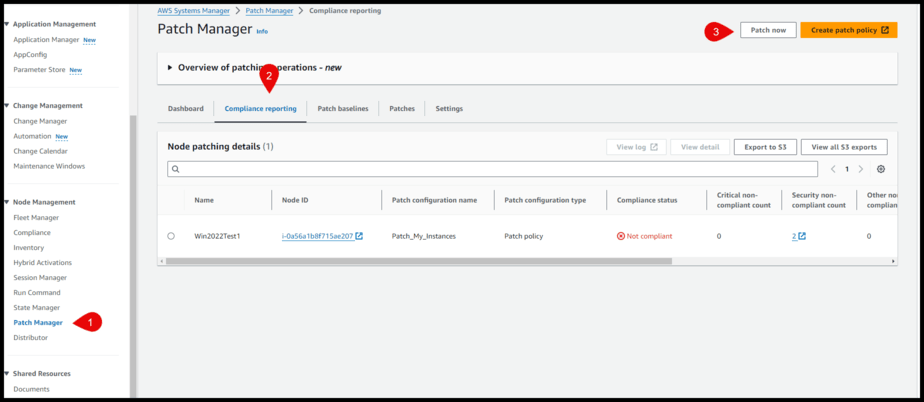This screenshot has width=924, height=402.
Task: Open Maintenance Windows in the sidebar
Action: (x=49, y=166)
